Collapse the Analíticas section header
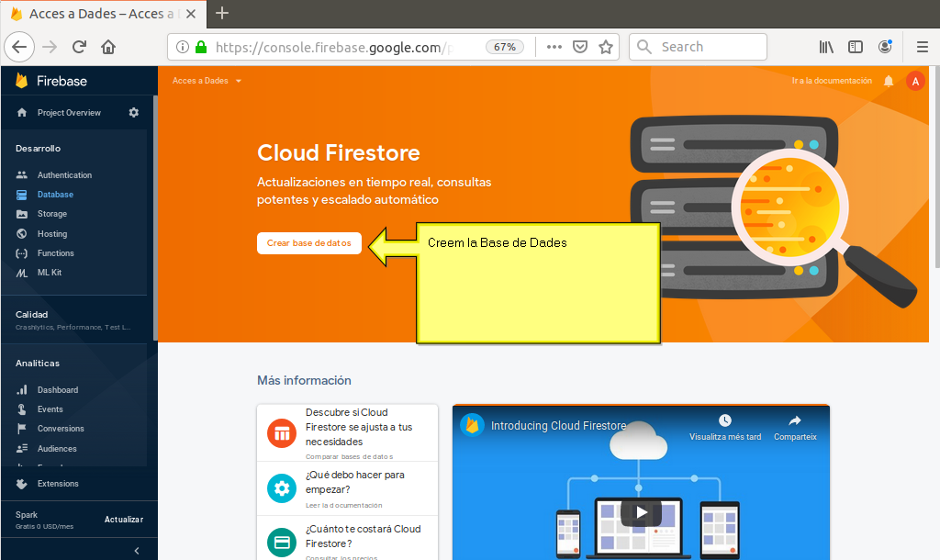 click(37, 364)
